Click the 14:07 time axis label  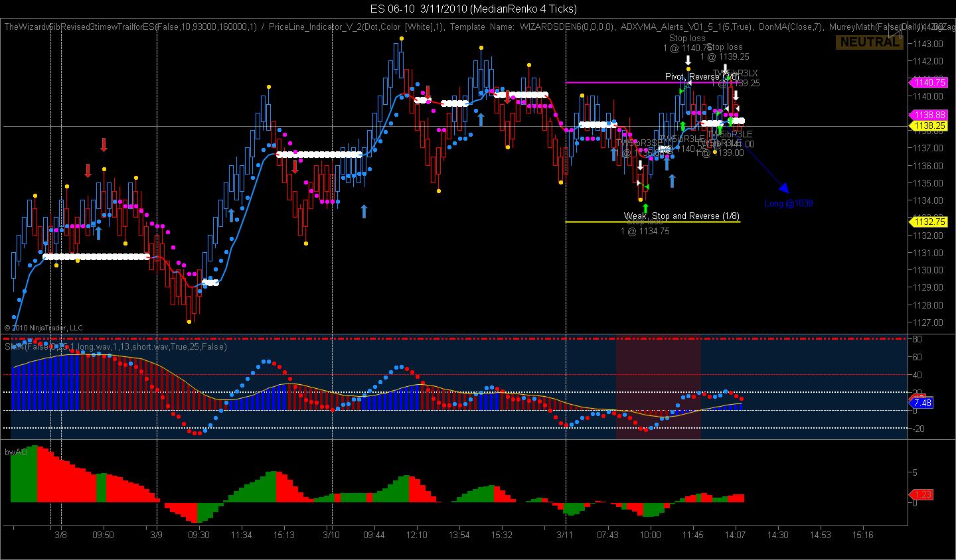point(735,535)
